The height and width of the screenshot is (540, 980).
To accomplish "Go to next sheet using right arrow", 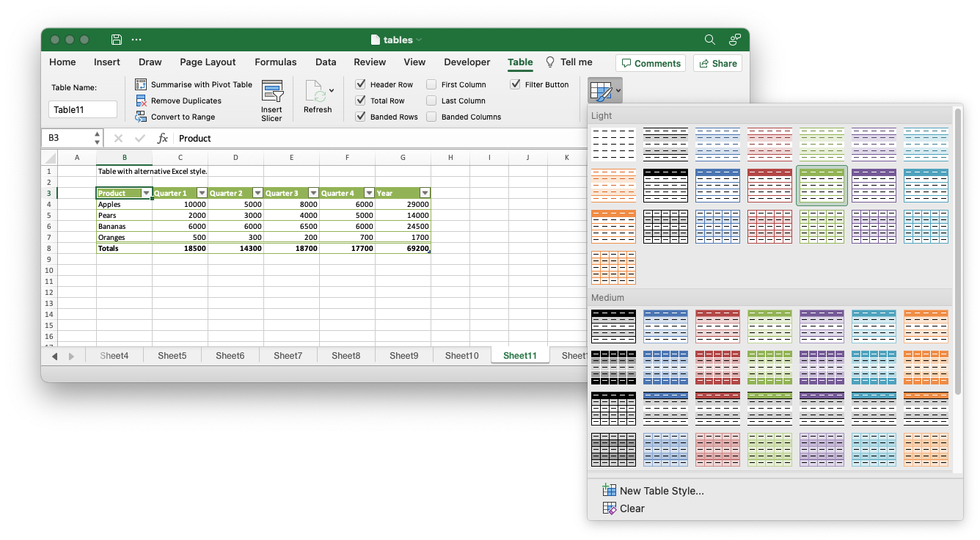I will pos(71,356).
